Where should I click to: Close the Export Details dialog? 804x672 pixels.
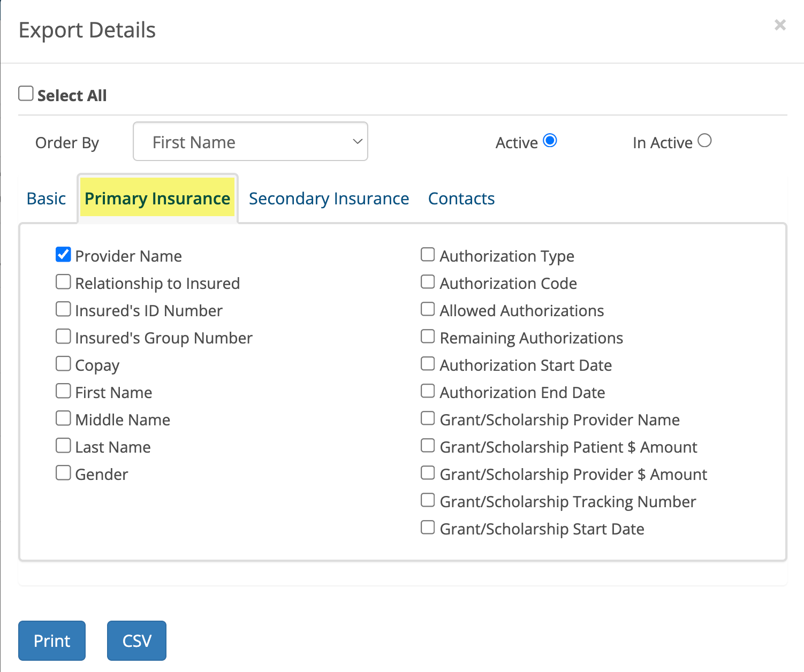(780, 25)
